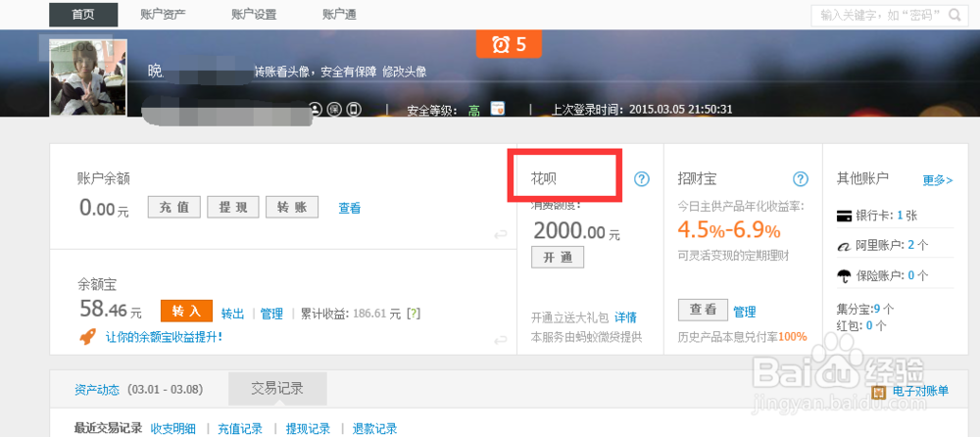Open the 花呗 help question mark icon
The width and height of the screenshot is (980, 437).
point(642,179)
